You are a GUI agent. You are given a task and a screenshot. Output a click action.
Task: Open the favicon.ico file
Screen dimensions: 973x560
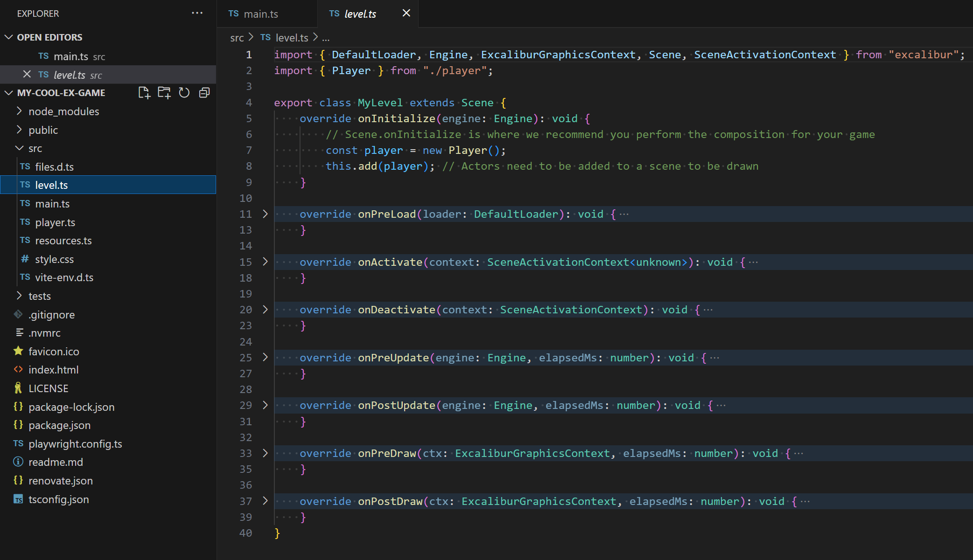click(54, 352)
